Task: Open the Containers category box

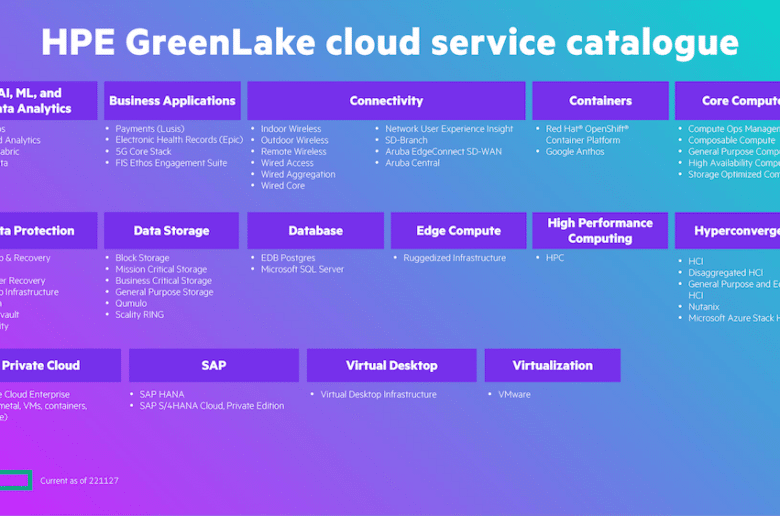Action: (x=600, y=101)
